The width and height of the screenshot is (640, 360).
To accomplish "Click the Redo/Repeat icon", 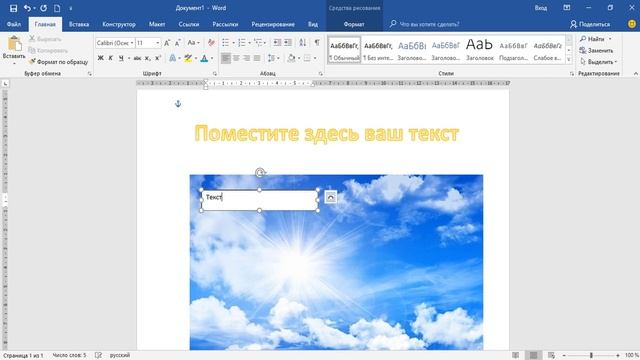I will click(43, 8).
